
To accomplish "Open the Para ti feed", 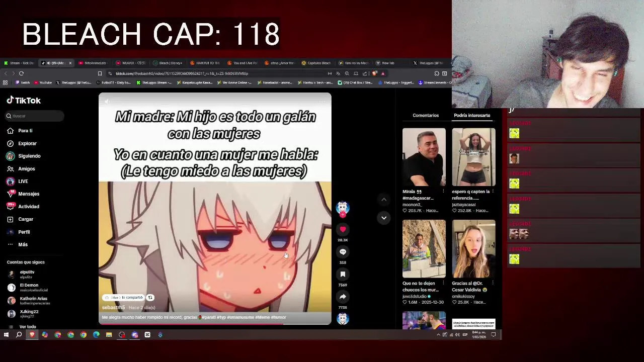I will click(20, 131).
